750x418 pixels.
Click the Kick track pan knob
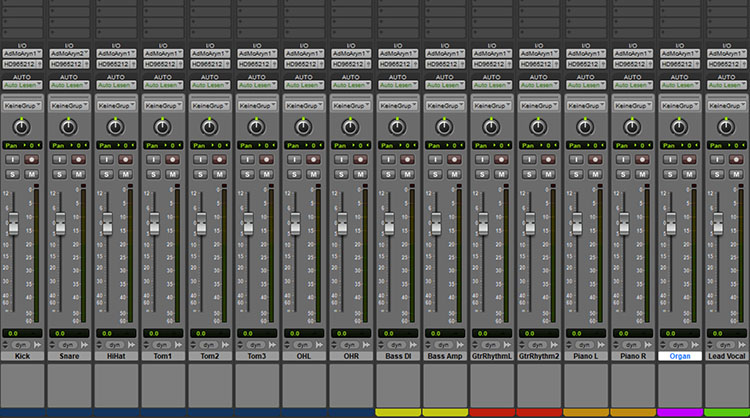coord(22,127)
